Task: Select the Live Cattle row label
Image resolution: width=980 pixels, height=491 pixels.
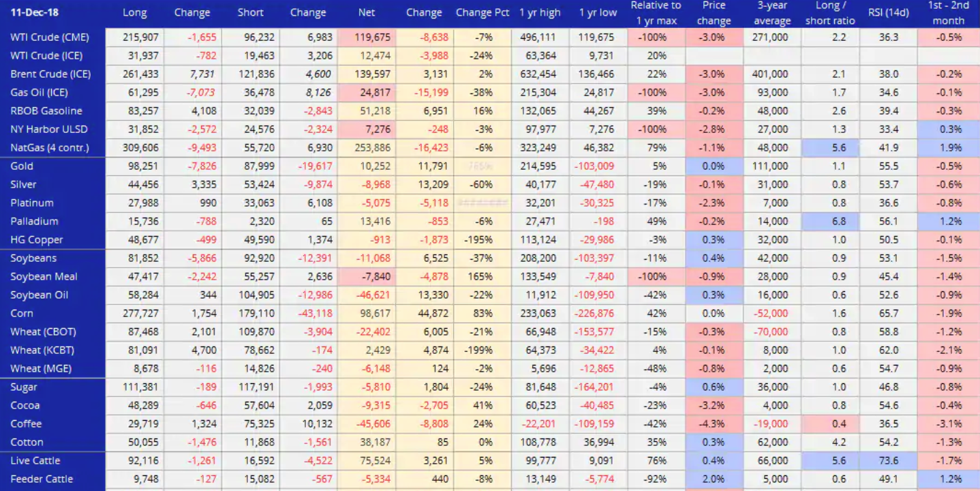Action: 35,460
